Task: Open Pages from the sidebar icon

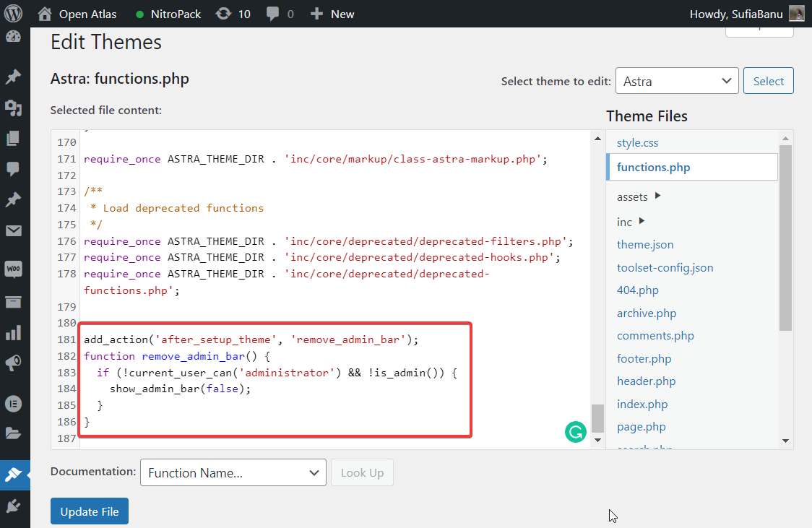Action: tap(14, 138)
